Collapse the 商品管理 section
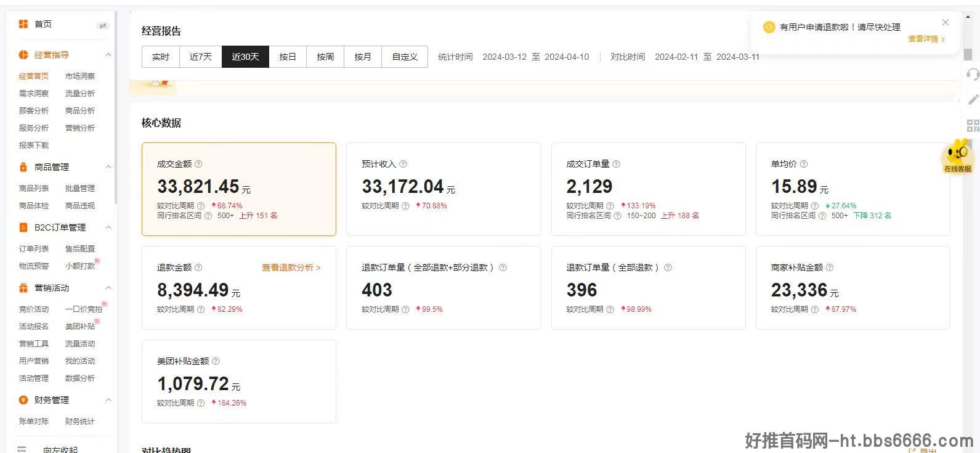The height and width of the screenshot is (453, 980). 108,167
